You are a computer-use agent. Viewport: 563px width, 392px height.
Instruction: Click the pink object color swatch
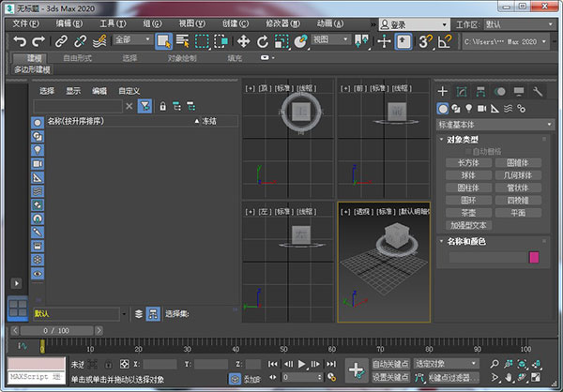click(535, 257)
